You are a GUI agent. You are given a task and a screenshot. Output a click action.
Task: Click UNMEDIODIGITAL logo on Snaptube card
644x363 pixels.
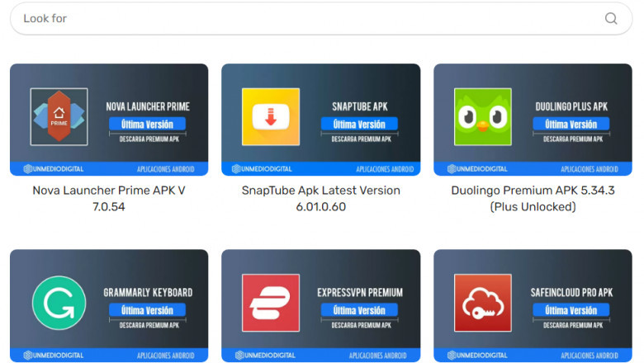point(262,168)
